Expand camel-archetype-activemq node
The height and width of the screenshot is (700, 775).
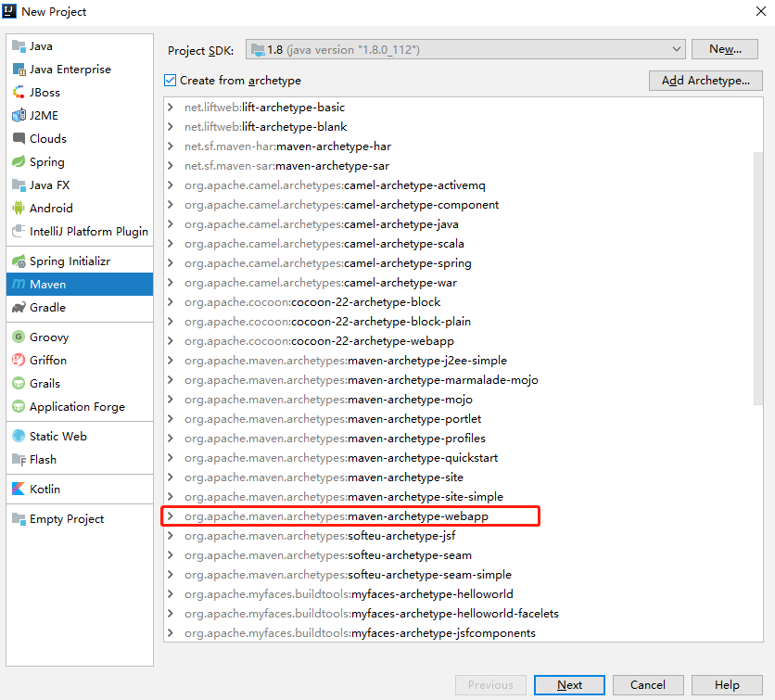(x=171, y=185)
